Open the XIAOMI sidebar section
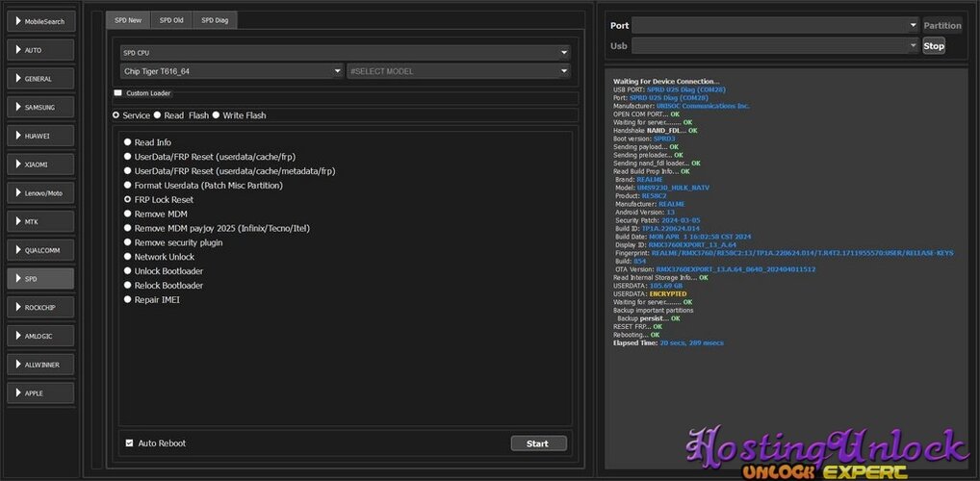Viewport: 980px width, 481px height. pyautogui.click(x=40, y=165)
